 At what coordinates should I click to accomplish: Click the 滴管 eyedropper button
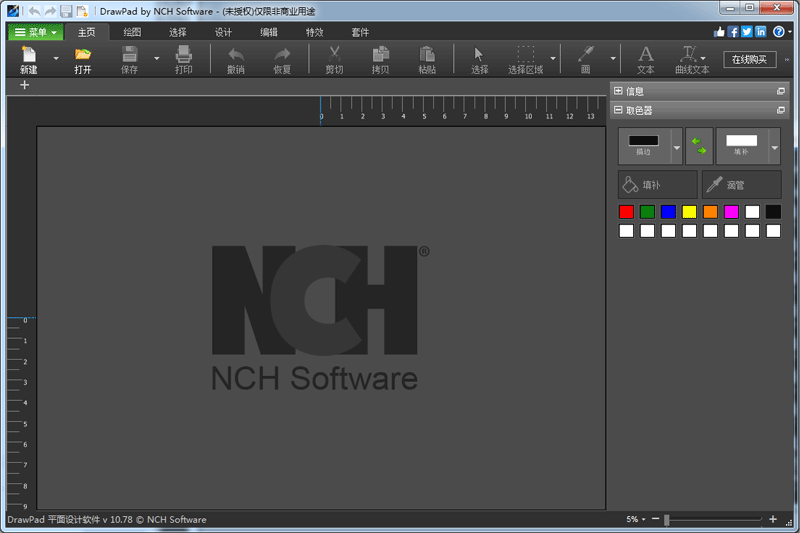[x=742, y=185]
